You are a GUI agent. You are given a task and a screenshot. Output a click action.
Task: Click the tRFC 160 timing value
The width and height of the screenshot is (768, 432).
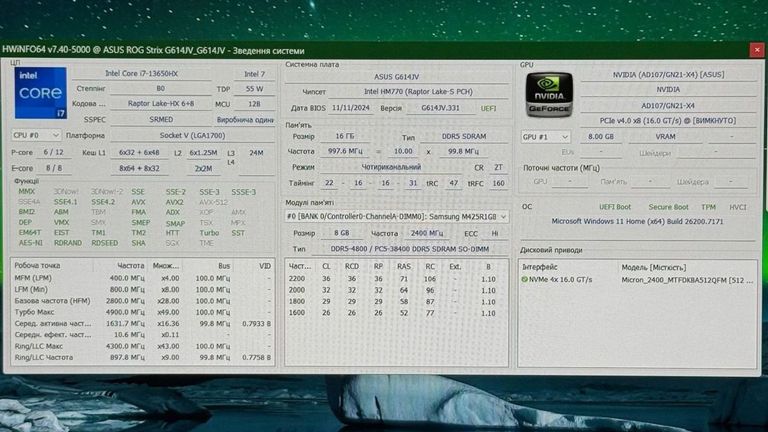coord(498,183)
